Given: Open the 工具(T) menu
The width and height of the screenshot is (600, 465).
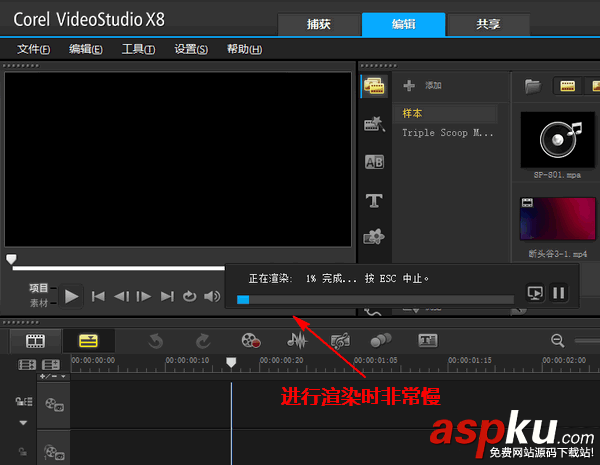Looking at the screenshot, I should point(138,49).
